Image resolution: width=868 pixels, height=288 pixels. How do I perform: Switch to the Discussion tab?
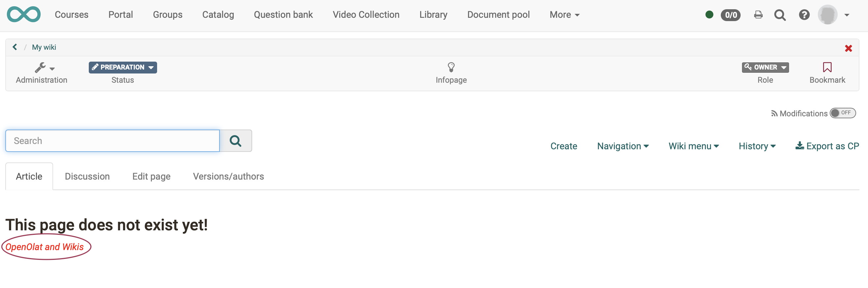coord(87,176)
